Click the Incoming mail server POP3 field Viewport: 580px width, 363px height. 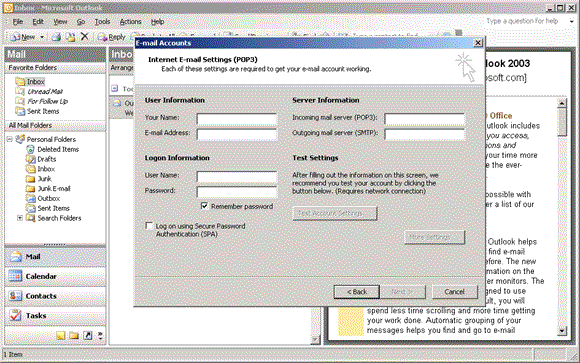424,119
